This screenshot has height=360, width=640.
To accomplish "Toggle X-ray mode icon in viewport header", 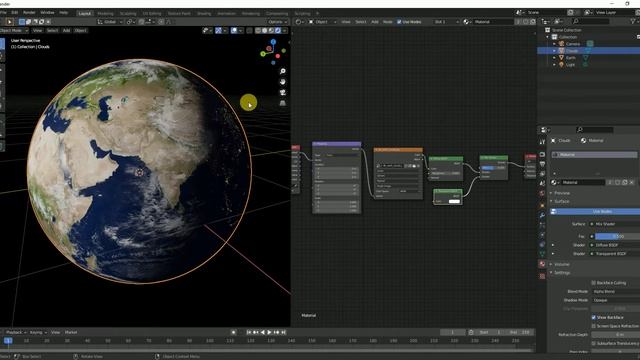I will [x=249, y=31].
